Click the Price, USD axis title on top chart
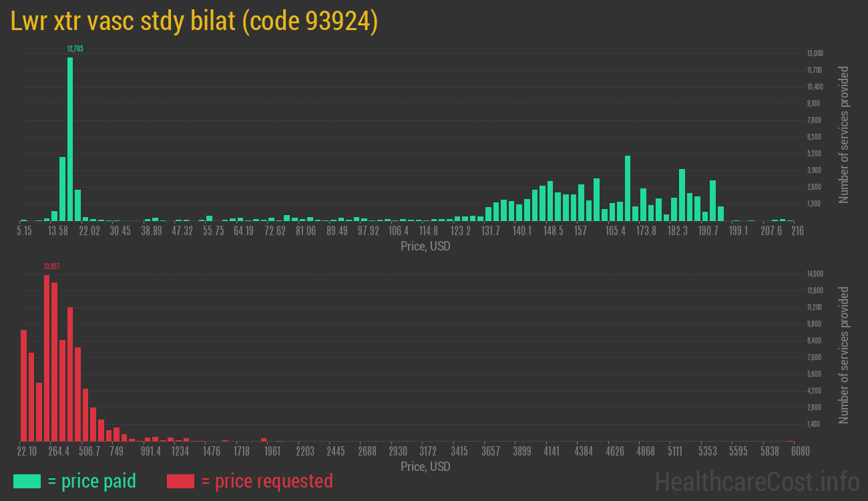The height and width of the screenshot is (501, 868). tap(426, 246)
